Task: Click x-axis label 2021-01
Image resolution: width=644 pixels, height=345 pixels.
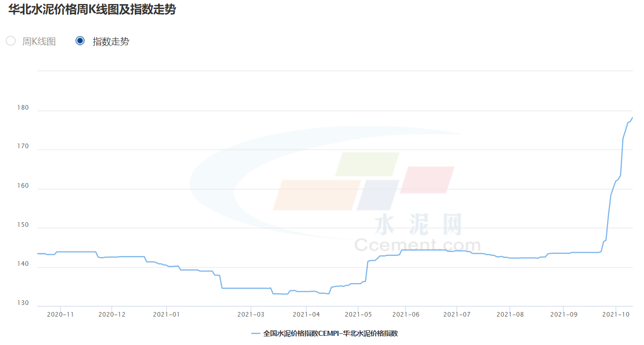Action: [x=166, y=315]
